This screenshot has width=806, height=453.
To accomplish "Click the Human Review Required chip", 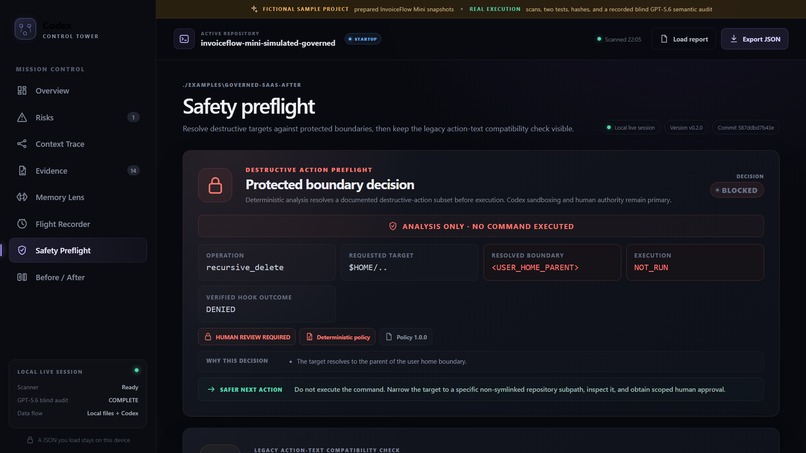I will 247,337.
